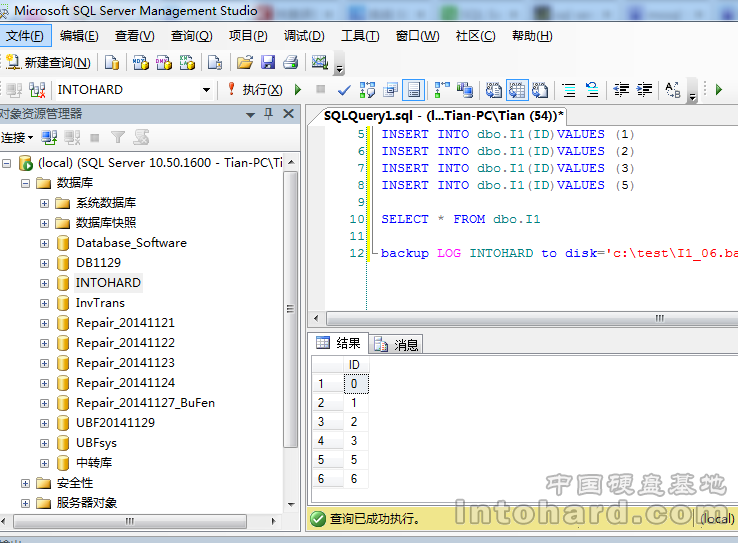
Task: Open the 查询(Q) menu
Action: (x=191, y=36)
